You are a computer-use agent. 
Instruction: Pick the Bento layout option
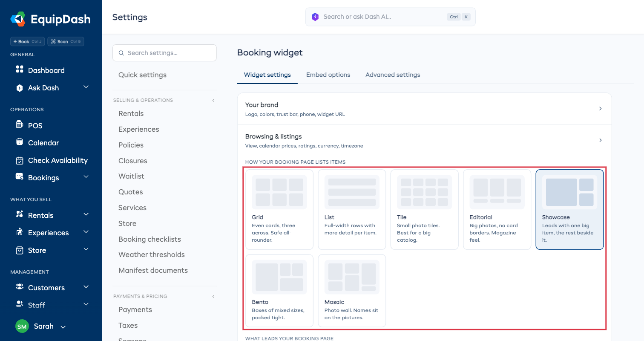tap(279, 291)
